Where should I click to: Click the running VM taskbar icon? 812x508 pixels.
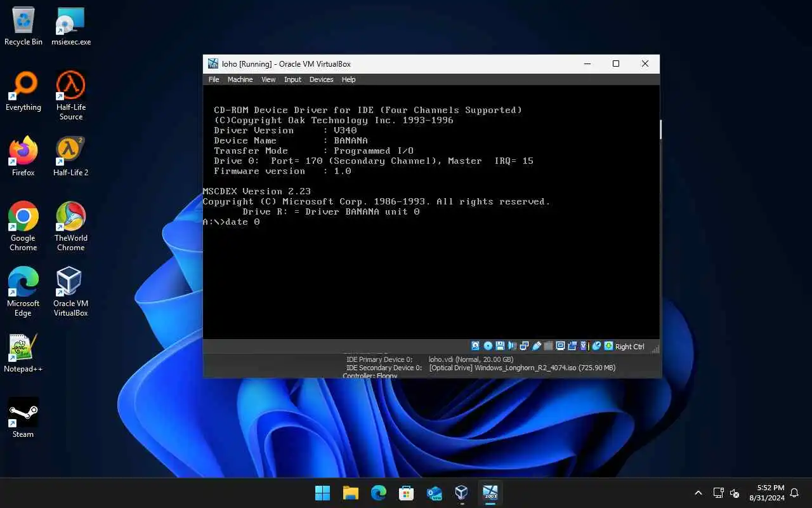pyautogui.click(x=490, y=493)
